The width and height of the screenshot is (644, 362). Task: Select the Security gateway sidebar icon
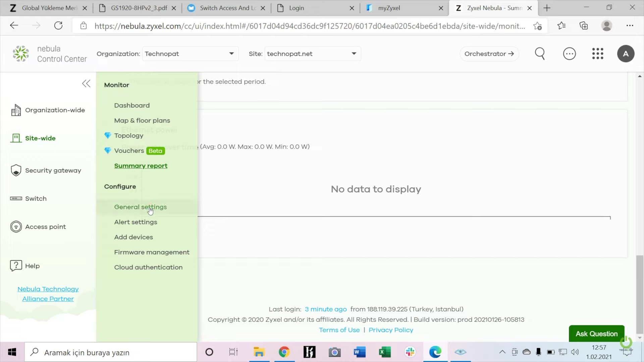pos(16,170)
